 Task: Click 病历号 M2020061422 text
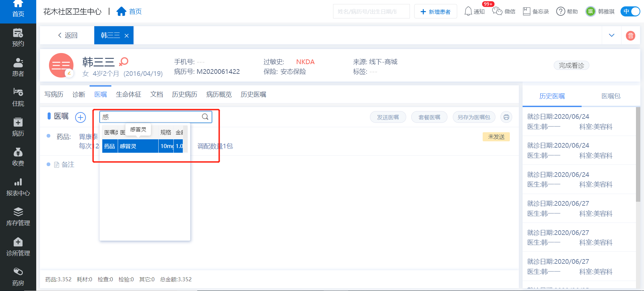click(x=207, y=71)
